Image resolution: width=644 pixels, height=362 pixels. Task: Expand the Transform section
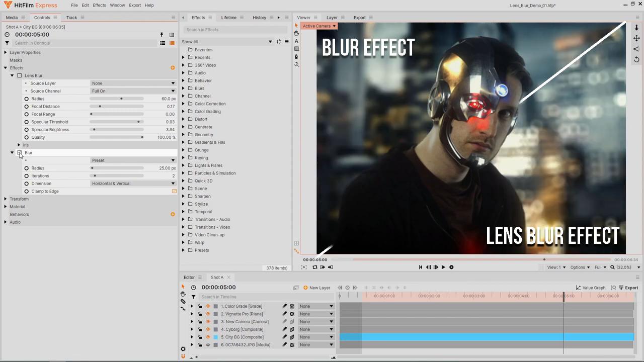(x=6, y=199)
